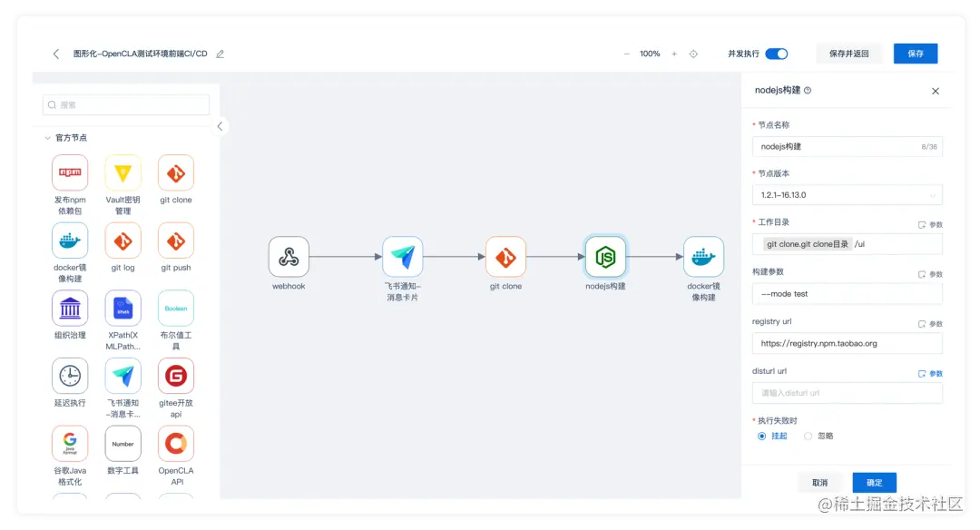Pick the git clone node in sidebar
Viewport: 980px width, 530px height.
pyautogui.click(x=176, y=172)
